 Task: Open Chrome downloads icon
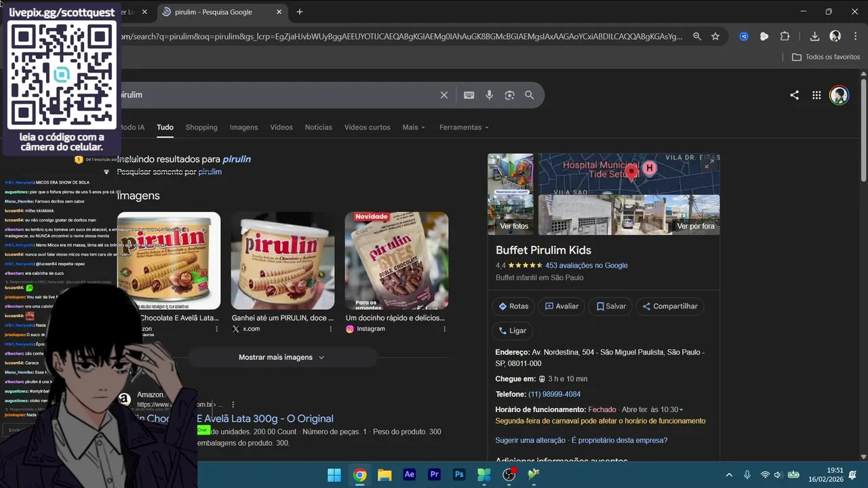(815, 37)
